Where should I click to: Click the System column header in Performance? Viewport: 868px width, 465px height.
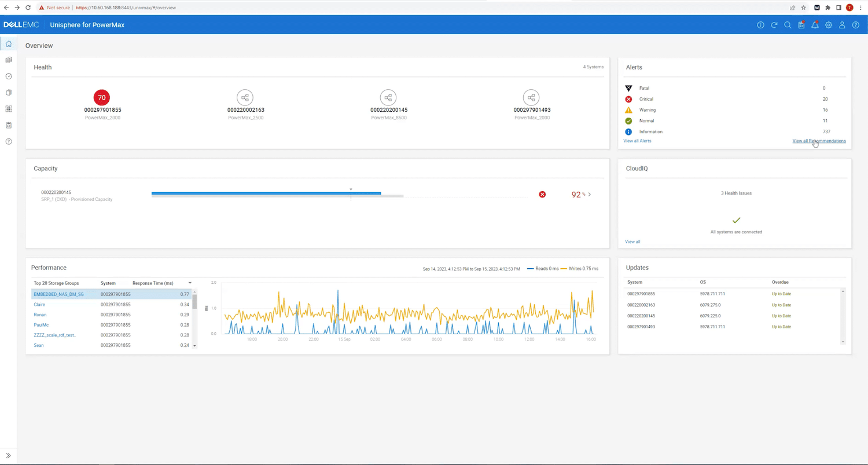click(x=108, y=283)
